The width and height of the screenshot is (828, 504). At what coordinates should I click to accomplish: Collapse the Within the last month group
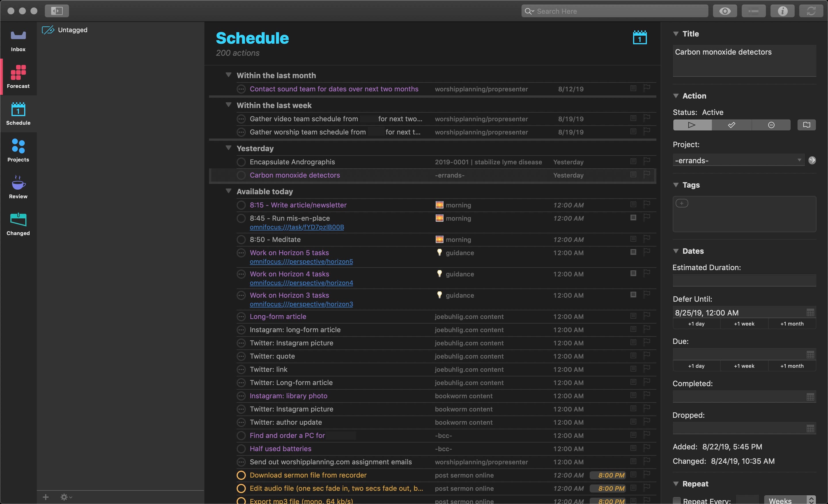coord(229,75)
